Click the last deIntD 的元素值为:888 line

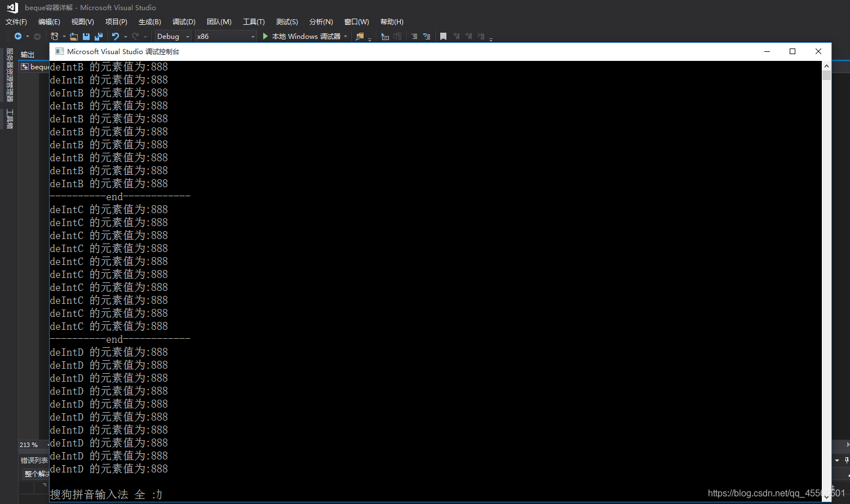pyautogui.click(x=109, y=469)
